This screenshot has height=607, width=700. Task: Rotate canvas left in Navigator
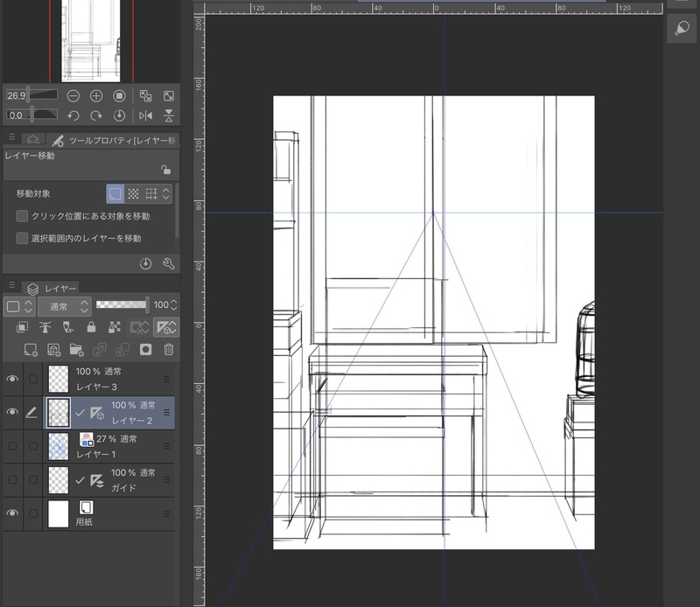tap(73, 115)
